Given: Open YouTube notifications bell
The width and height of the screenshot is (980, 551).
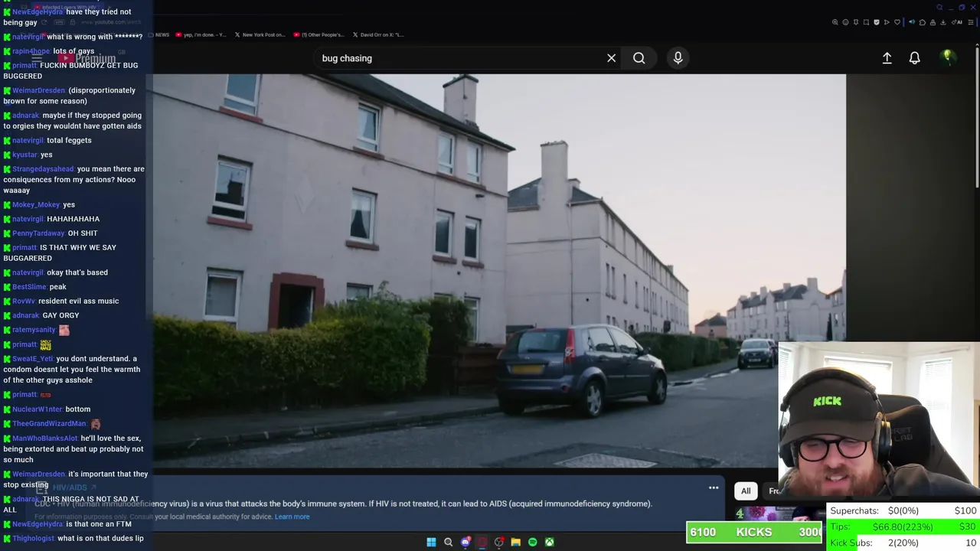Looking at the screenshot, I should tap(914, 58).
